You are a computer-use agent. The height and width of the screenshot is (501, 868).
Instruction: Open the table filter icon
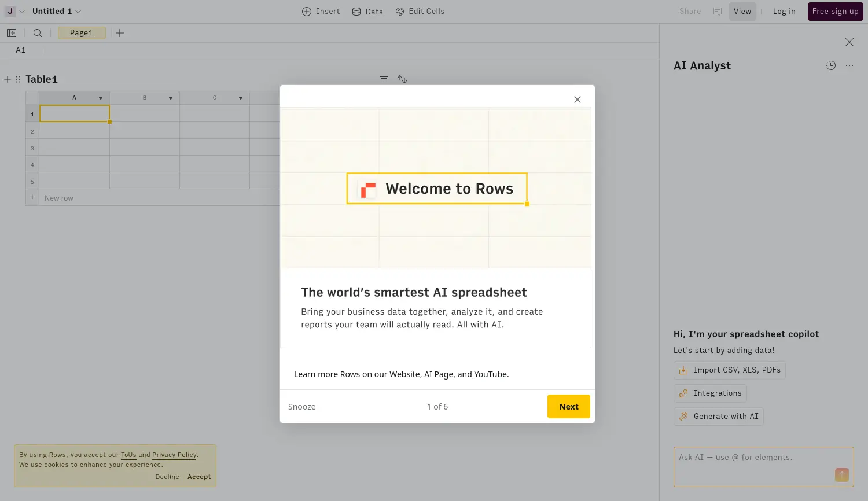coord(384,79)
